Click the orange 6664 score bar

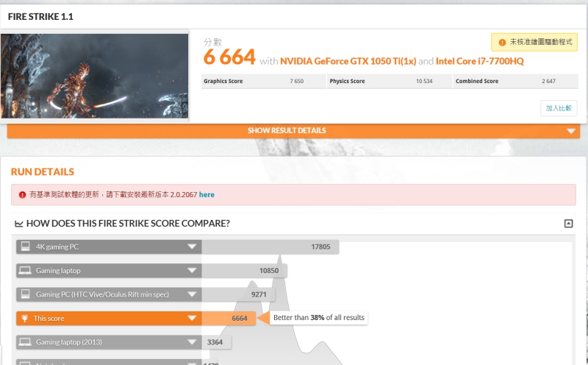229,318
